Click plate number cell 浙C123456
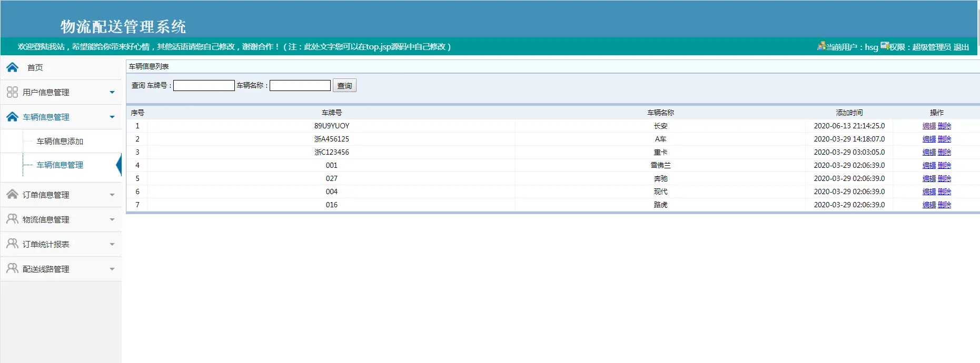 pyautogui.click(x=332, y=152)
